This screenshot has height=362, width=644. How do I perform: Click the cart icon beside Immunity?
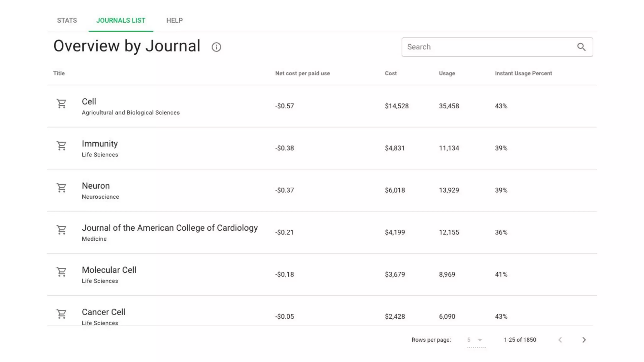click(61, 145)
